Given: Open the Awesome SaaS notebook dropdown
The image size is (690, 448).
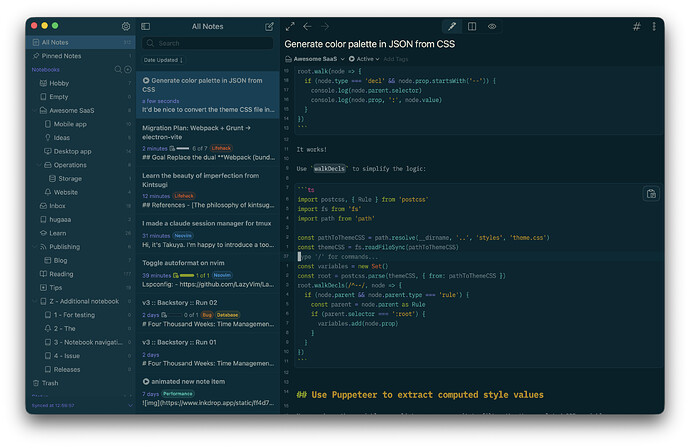Looking at the screenshot, I should click(315, 59).
